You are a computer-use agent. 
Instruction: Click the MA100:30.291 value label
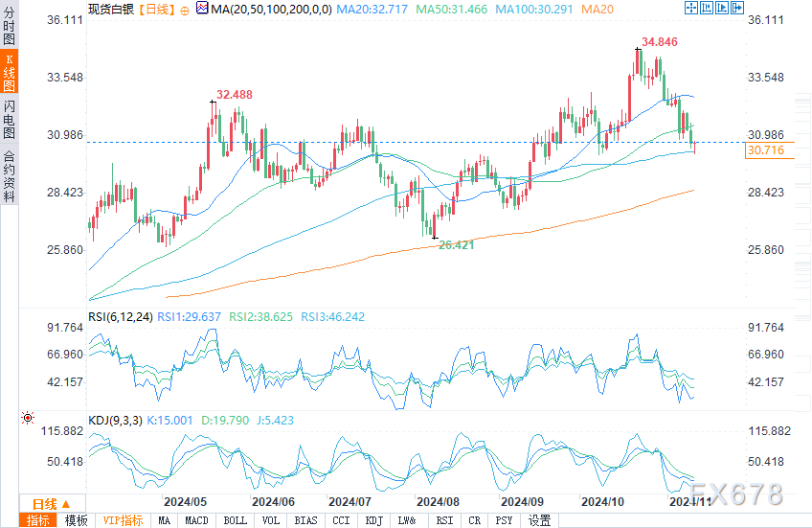534,9
